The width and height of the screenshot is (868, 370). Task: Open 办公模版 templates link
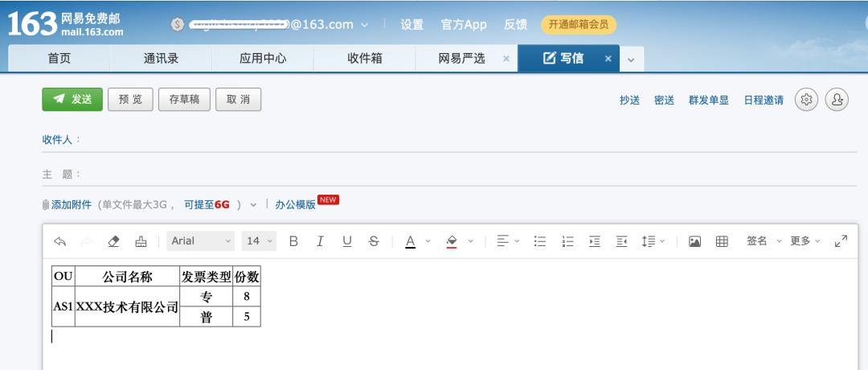point(296,205)
